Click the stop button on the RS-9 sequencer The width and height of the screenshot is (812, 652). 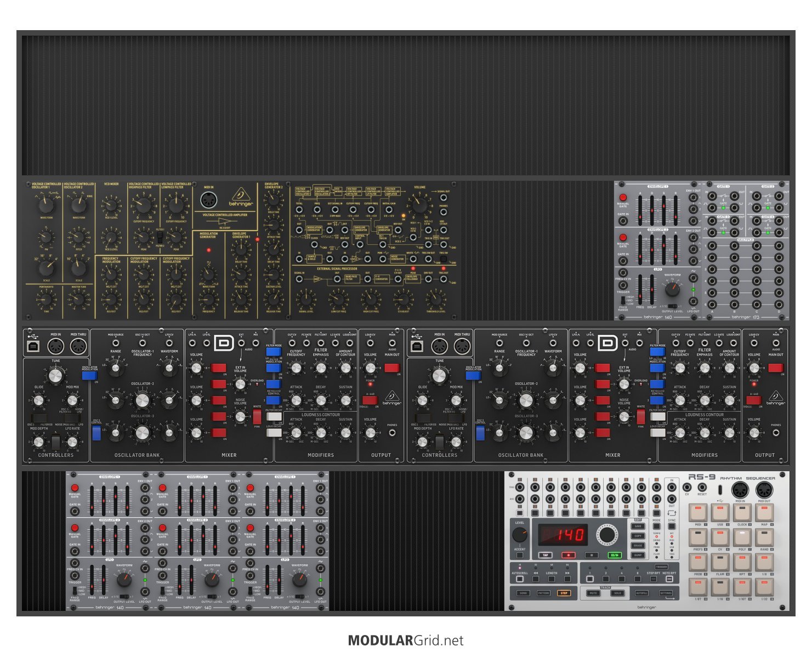click(x=592, y=555)
